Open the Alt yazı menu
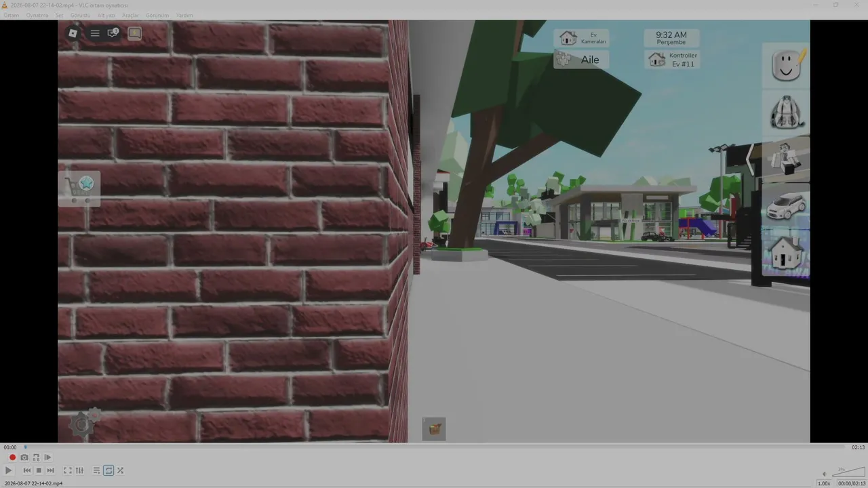Screen dimensions: 868x488 106,15
